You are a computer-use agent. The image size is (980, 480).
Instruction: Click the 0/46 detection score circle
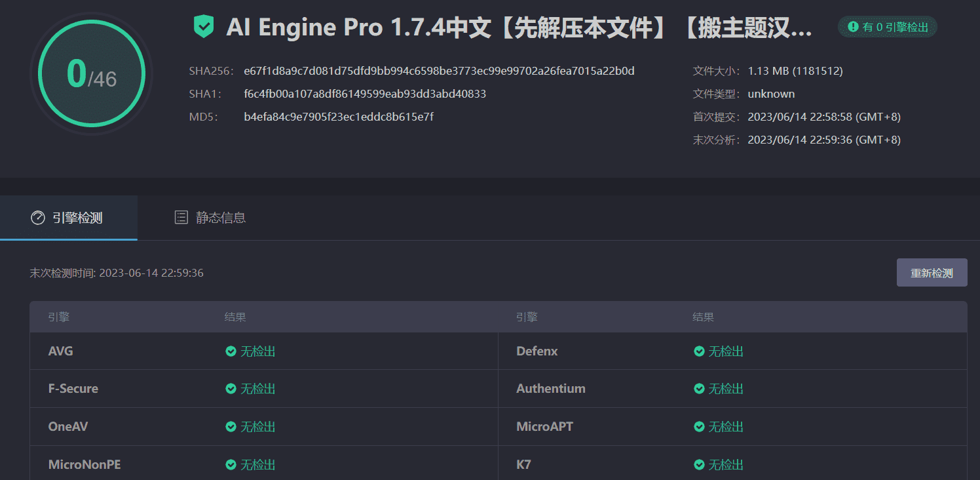pos(92,73)
